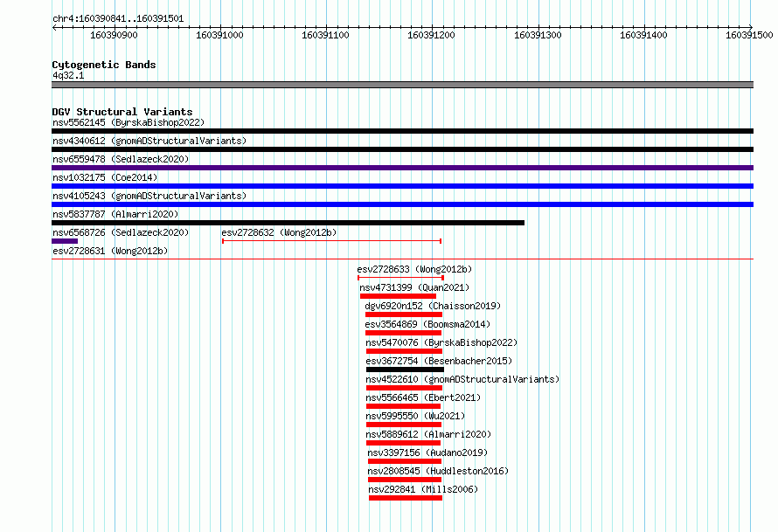The width and height of the screenshot is (778, 532).
Task: Click ruler position 160390900
Action: coord(115,35)
